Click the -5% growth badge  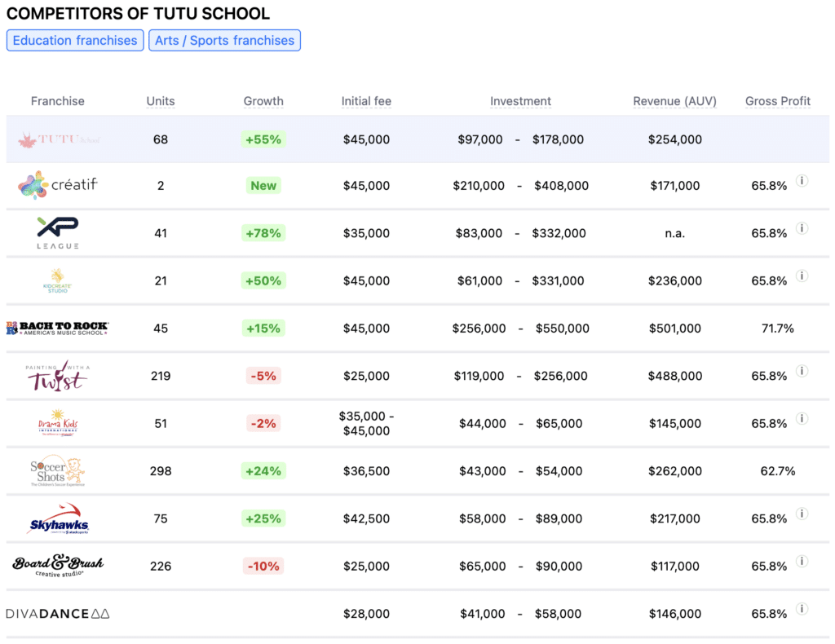pyautogui.click(x=263, y=376)
